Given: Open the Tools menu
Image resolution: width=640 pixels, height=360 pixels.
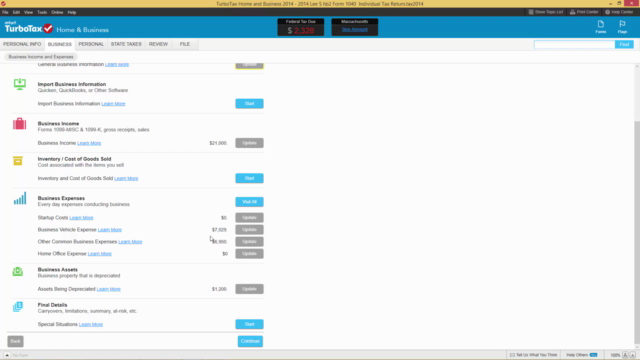Looking at the screenshot, I should [x=42, y=12].
